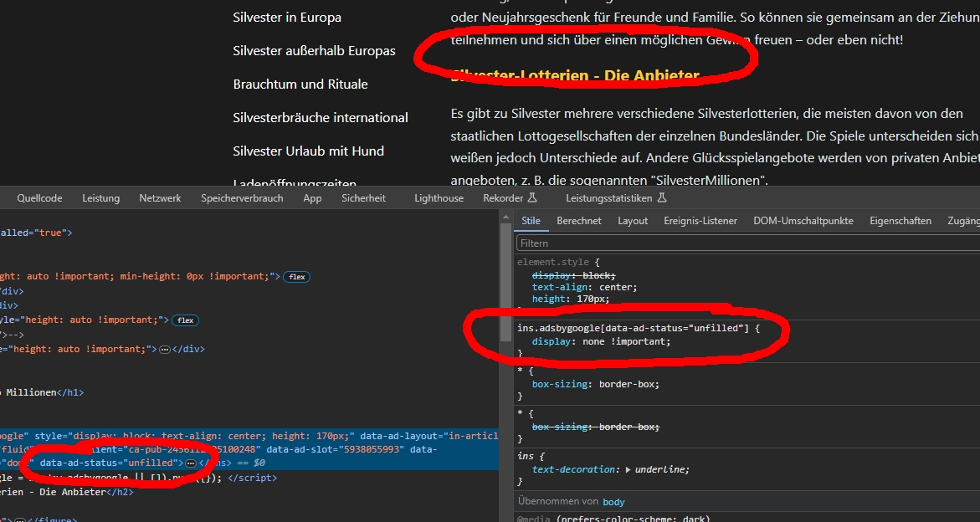
Task: Click 'Silvesterbräuche international' link
Action: click(x=320, y=117)
